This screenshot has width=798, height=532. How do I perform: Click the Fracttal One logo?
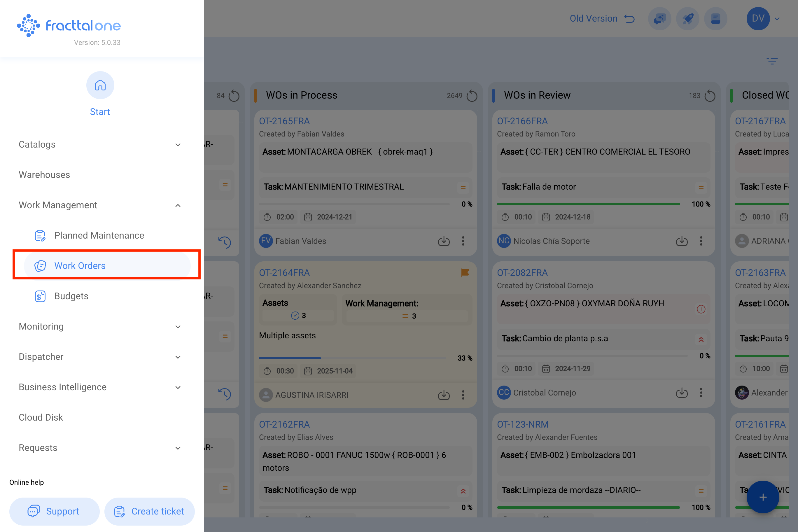click(69, 25)
